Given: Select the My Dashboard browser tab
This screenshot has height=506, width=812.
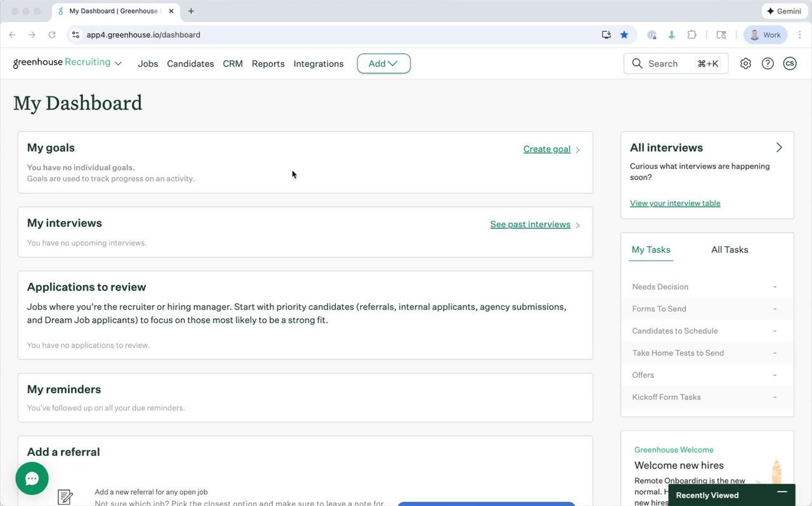Looking at the screenshot, I should point(114,11).
